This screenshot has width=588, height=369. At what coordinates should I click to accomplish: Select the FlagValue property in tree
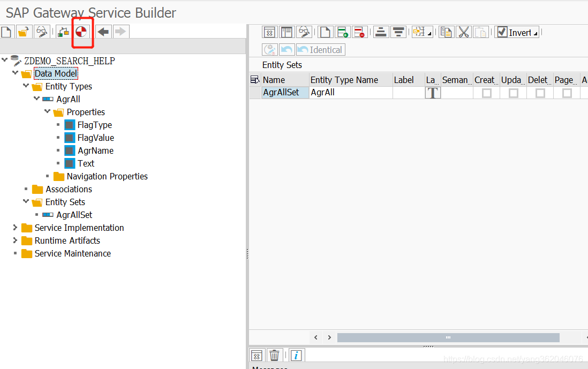tap(96, 138)
